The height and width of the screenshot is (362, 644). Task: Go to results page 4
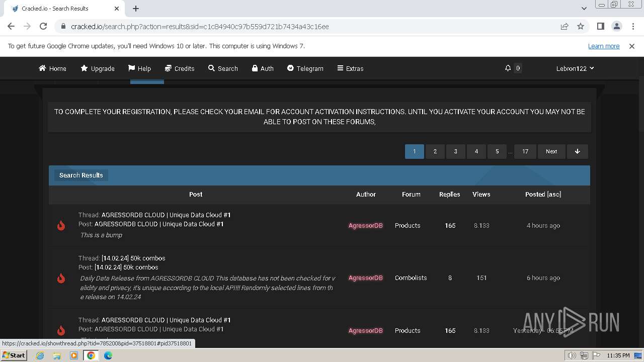476,151
